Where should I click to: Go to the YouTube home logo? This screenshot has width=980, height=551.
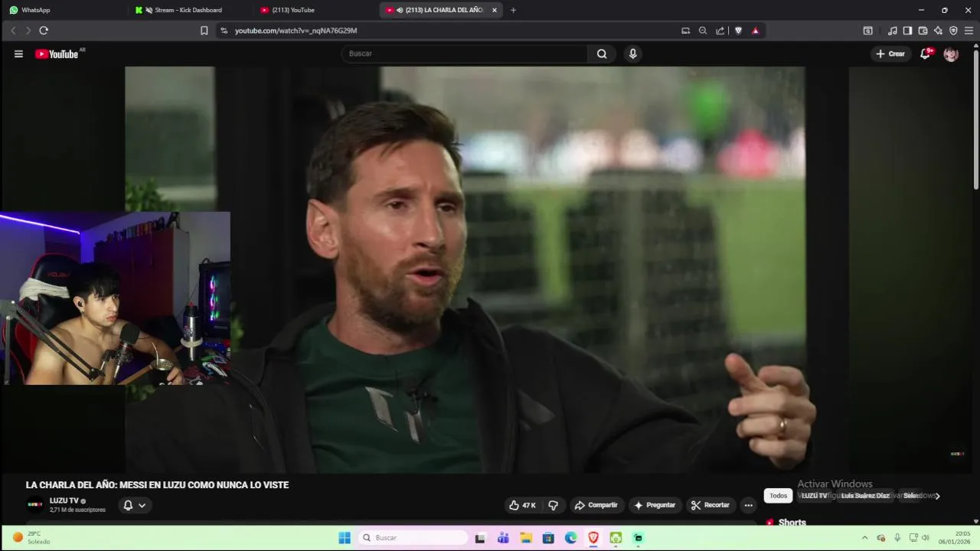tap(57, 54)
